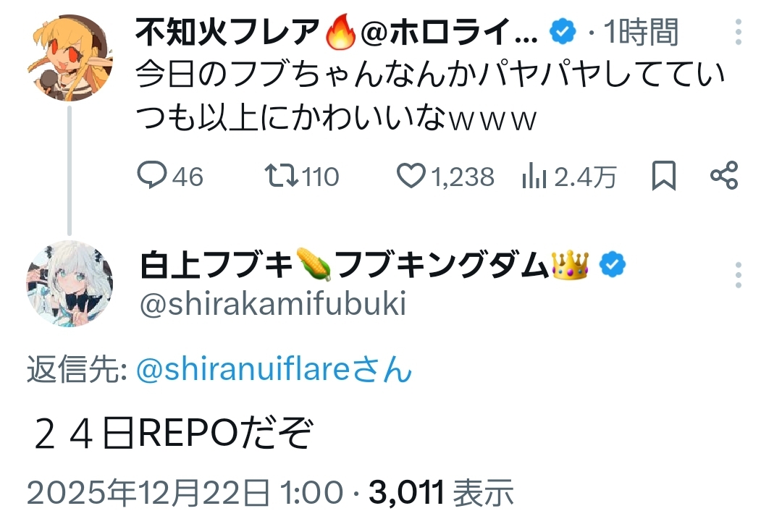Image resolution: width=782 pixels, height=532 pixels.
Task: Click the reply text ２４日REPOだぞ
Action: click(x=174, y=435)
